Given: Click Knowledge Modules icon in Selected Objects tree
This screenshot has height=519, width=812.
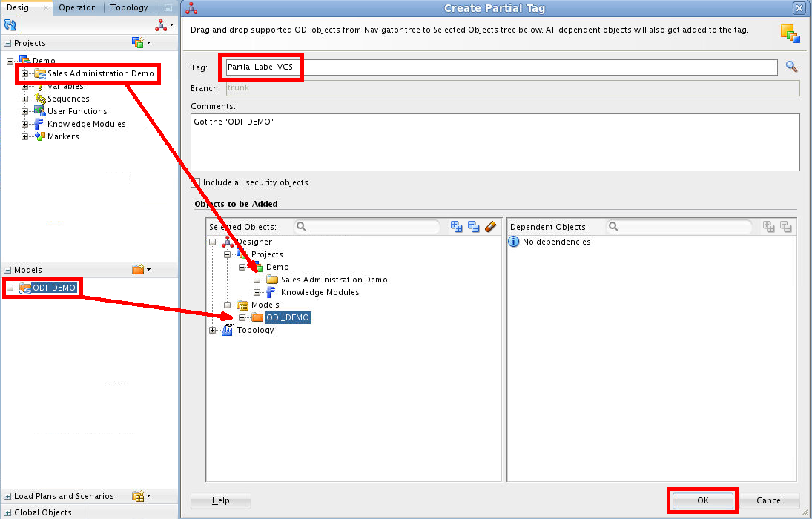Looking at the screenshot, I should pyautogui.click(x=271, y=292).
